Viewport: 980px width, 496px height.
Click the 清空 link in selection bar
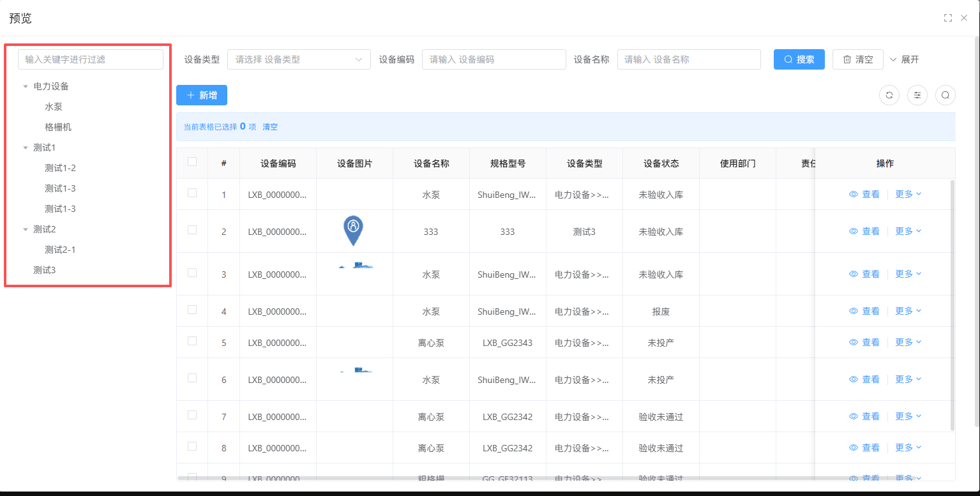[270, 127]
